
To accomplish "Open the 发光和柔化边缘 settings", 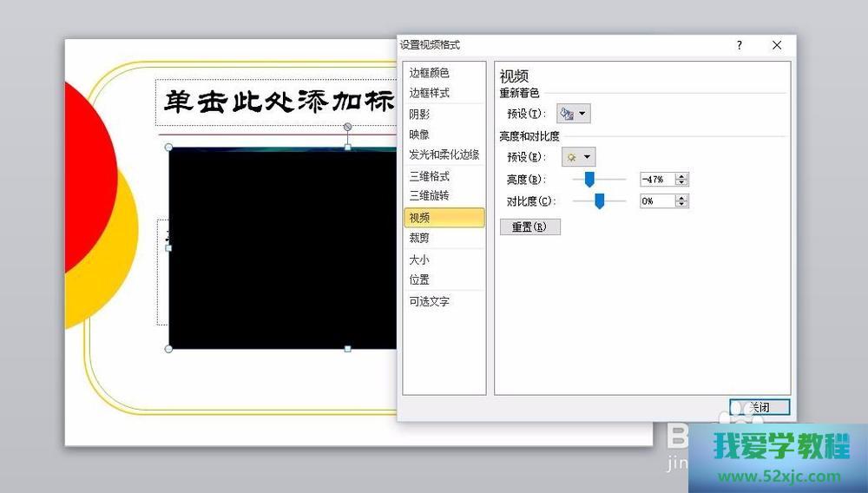I will click(x=444, y=154).
